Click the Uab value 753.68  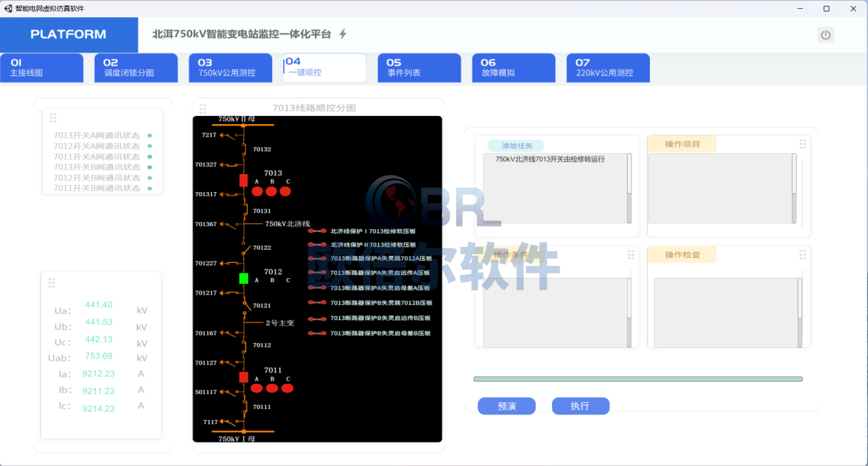(x=98, y=356)
